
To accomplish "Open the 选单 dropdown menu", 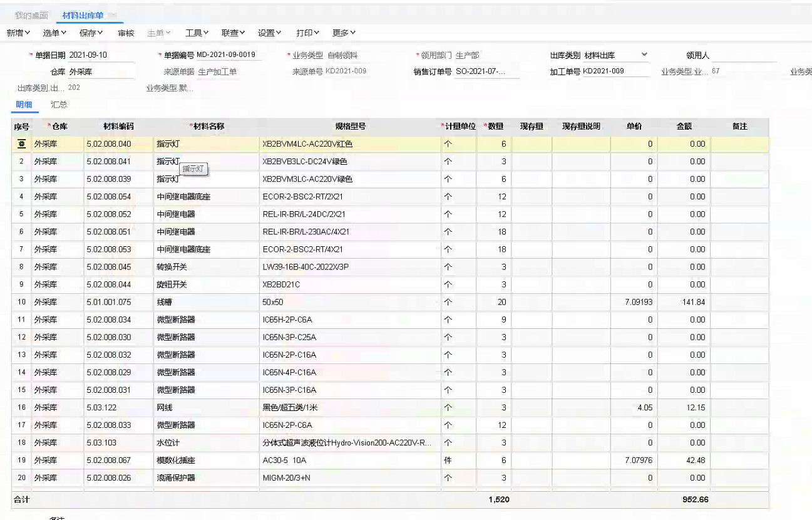I will 55,33.
